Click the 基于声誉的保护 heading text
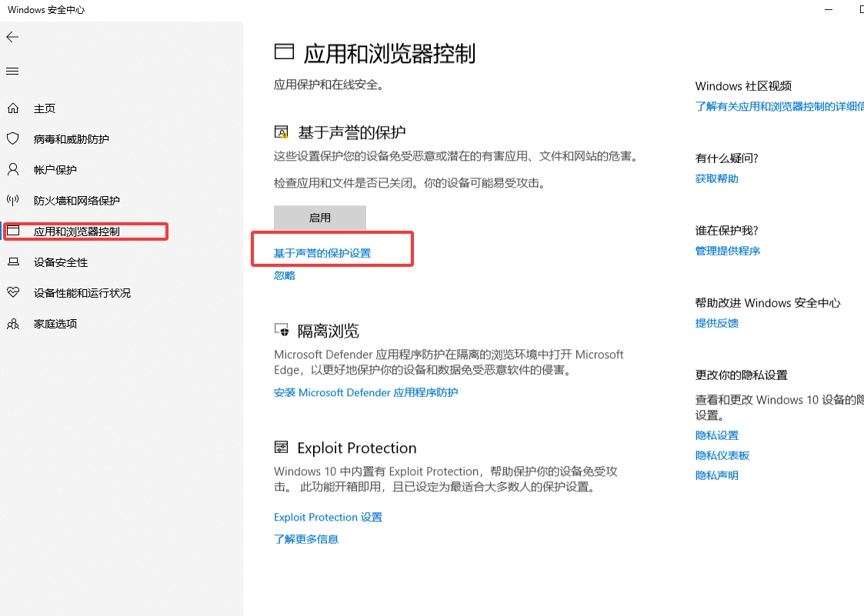 click(352, 132)
